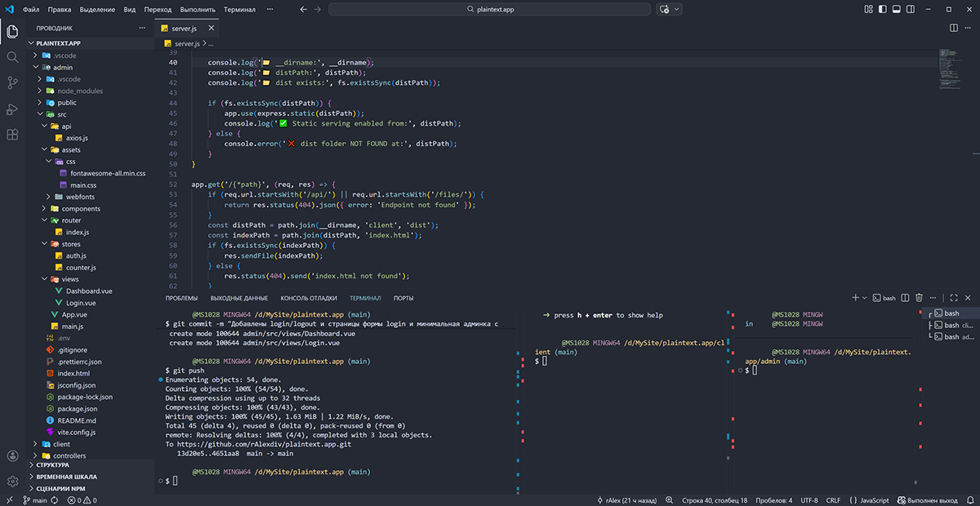This screenshot has width=980, height=506.
Task: Open the Extensions view in activity bar
Action: [x=12, y=135]
